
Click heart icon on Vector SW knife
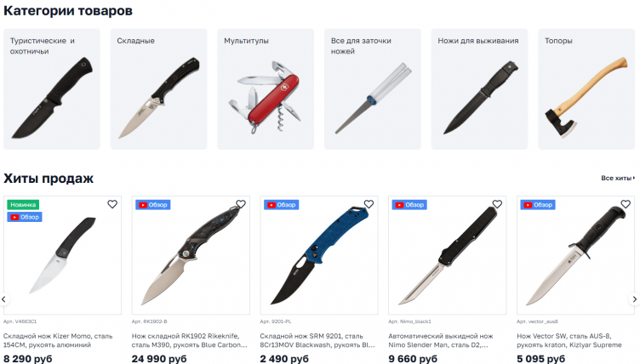pyautogui.click(x=626, y=204)
